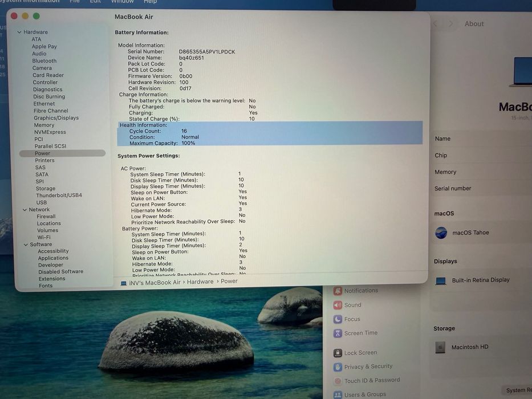Click the Notifications icon in System Settings
Screen dimensions: 532x399
pos(338,291)
